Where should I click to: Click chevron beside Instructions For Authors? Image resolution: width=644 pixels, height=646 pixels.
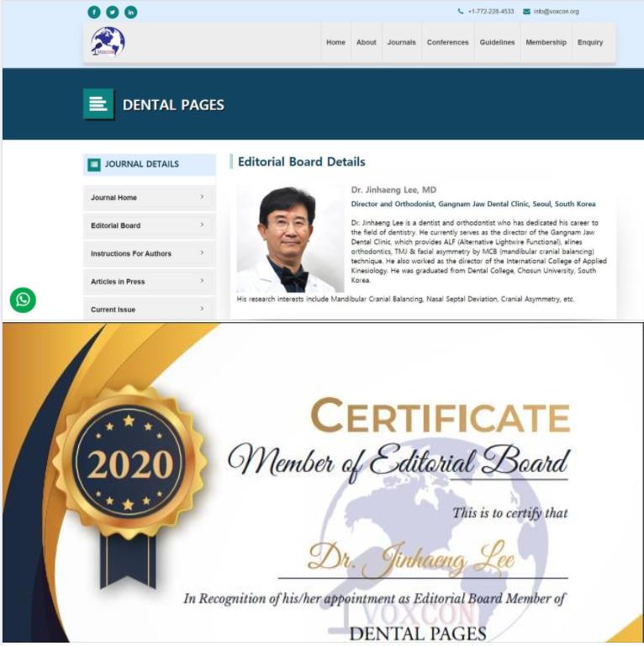coord(202,252)
